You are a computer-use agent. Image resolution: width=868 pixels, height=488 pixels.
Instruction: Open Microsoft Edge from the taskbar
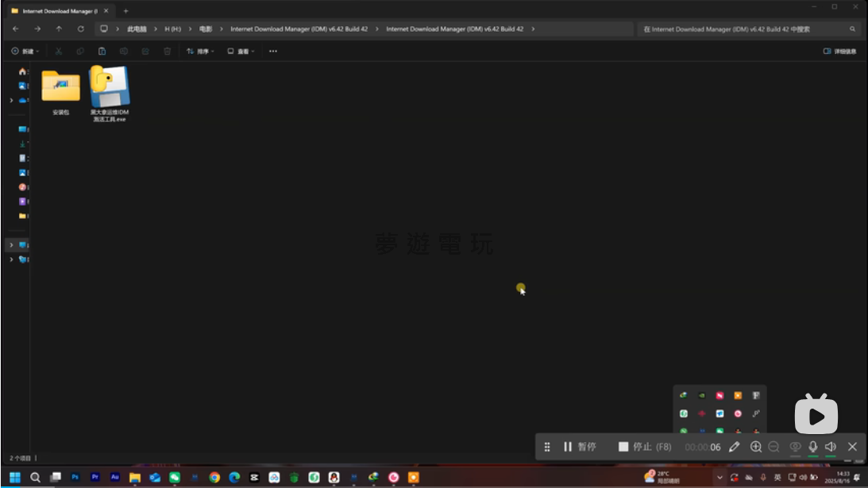(x=234, y=477)
